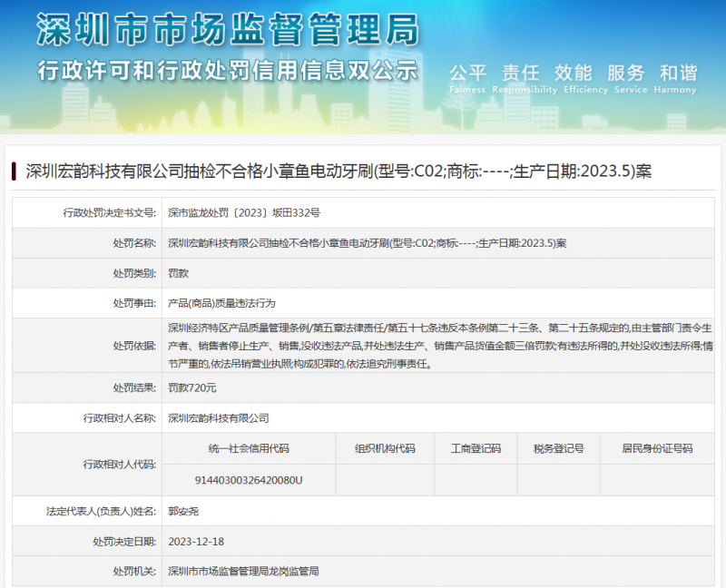Click the 组织机构代码 column header

point(385,448)
